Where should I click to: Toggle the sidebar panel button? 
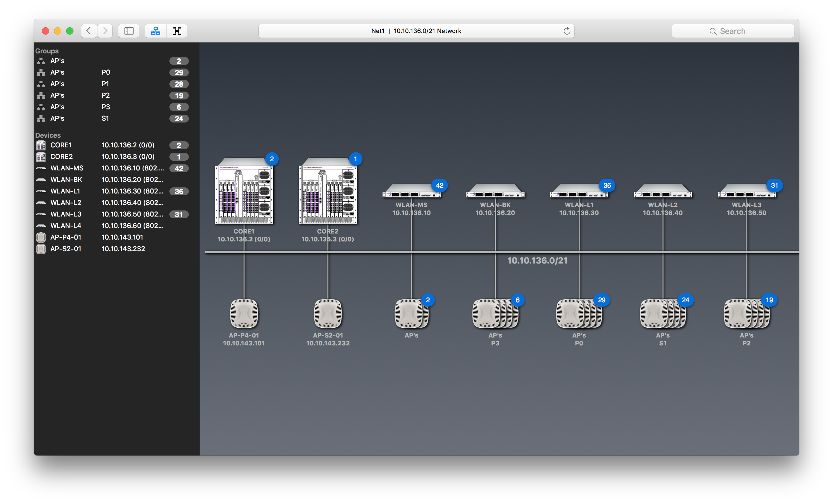point(129,31)
